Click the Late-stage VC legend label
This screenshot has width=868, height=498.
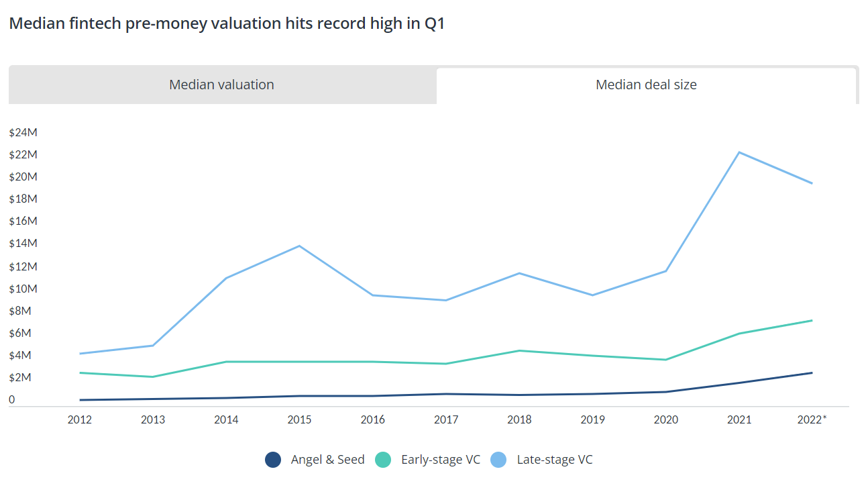555,460
